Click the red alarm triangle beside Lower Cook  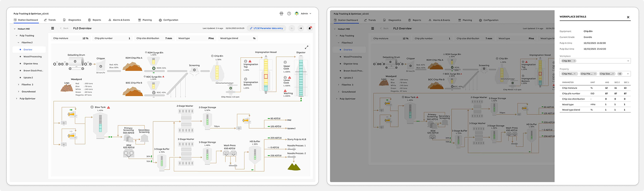pos(290,77)
